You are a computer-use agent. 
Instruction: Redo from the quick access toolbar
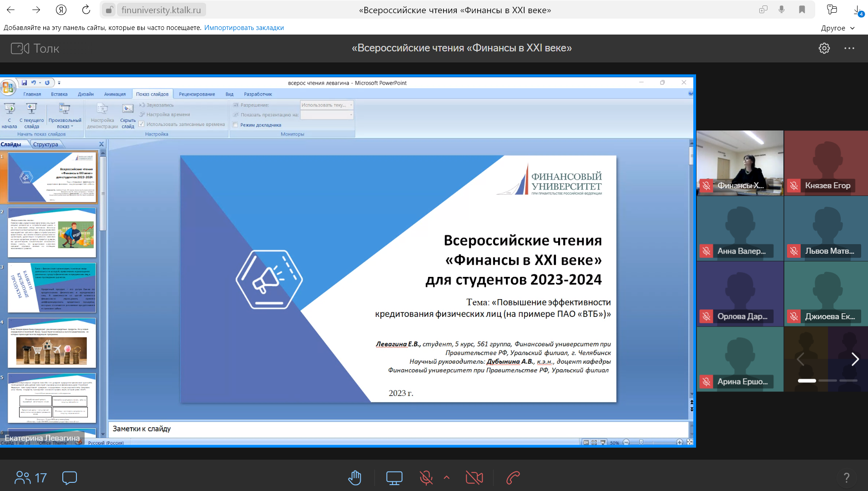[x=47, y=83]
